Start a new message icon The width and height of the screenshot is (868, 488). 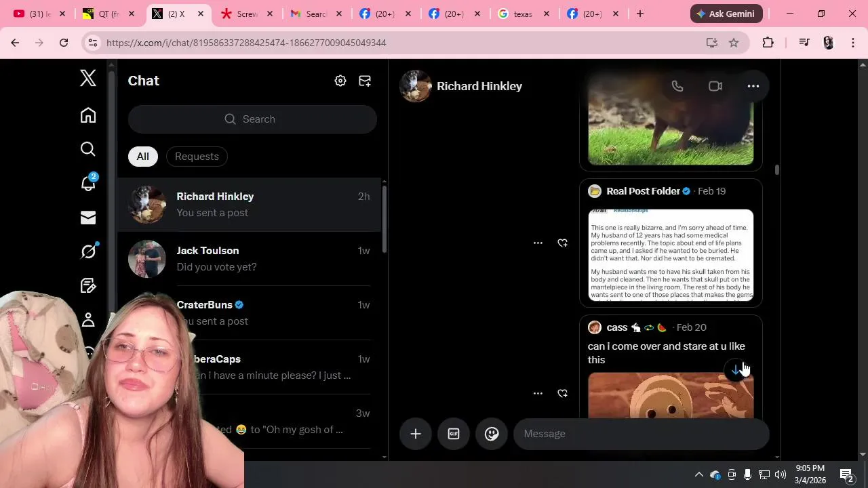click(x=365, y=81)
